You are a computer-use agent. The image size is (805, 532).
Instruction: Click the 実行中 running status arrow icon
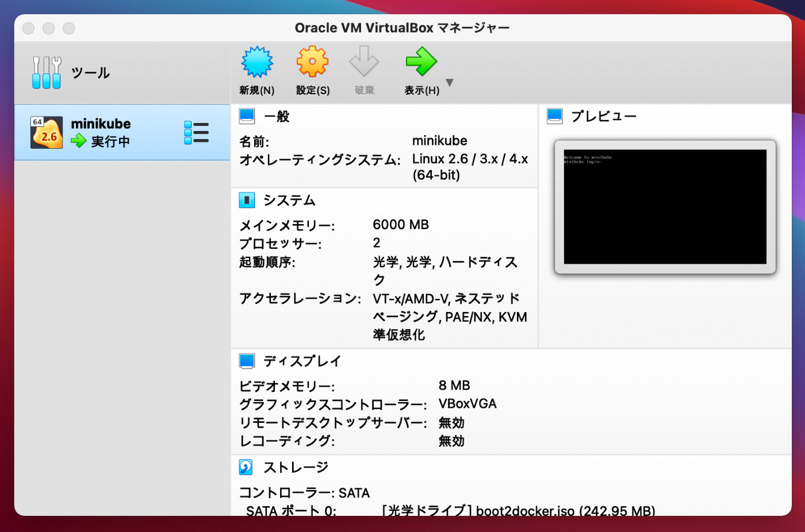point(79,141)
